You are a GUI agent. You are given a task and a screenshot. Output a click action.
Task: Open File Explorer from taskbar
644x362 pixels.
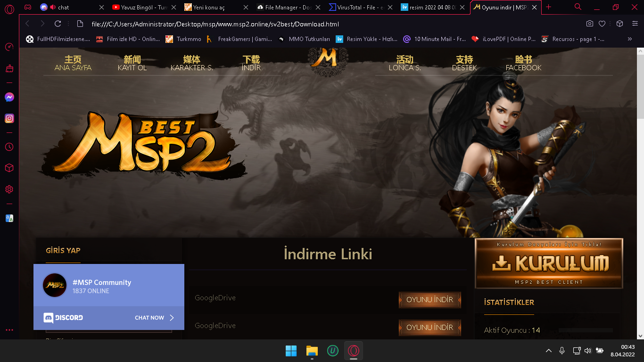click(x=312, y=351)
